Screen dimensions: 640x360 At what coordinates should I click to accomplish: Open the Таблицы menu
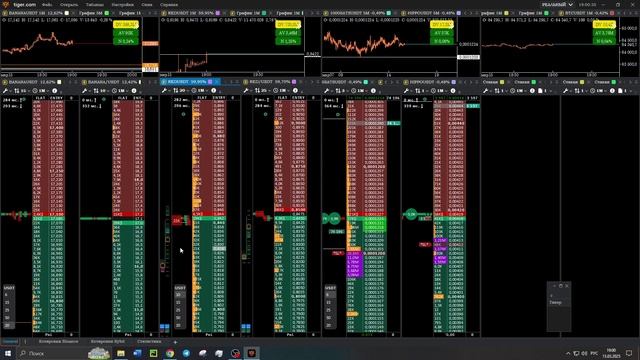pyautogui.click(x=94, y=4)
